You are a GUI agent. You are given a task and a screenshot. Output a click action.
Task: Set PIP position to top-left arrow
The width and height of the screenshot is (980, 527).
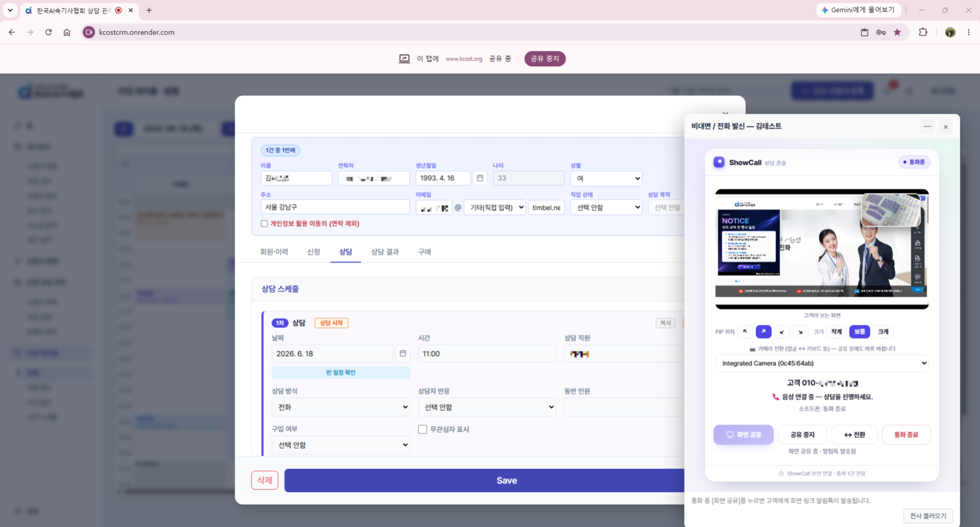[745, 332]
